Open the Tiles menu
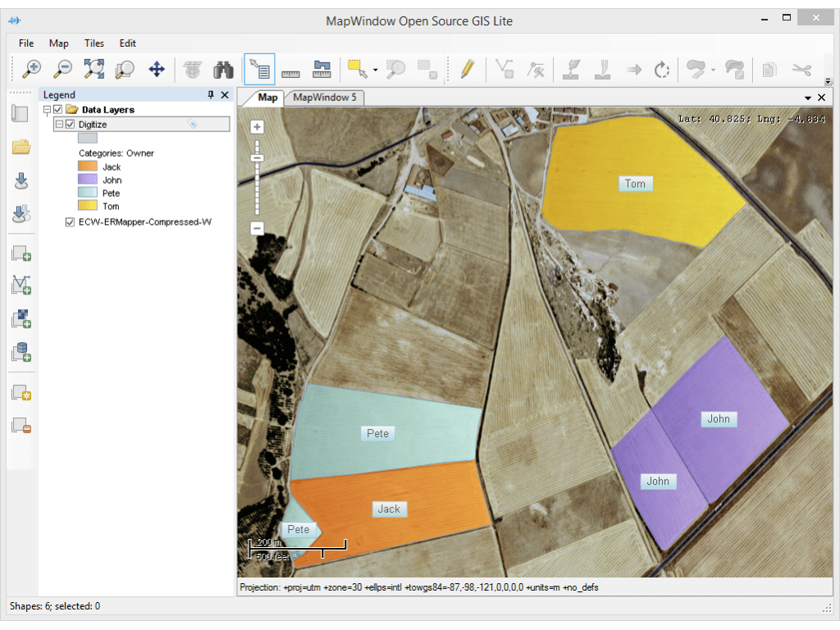This screenshot has width=840, height=630. click(94, 43)
